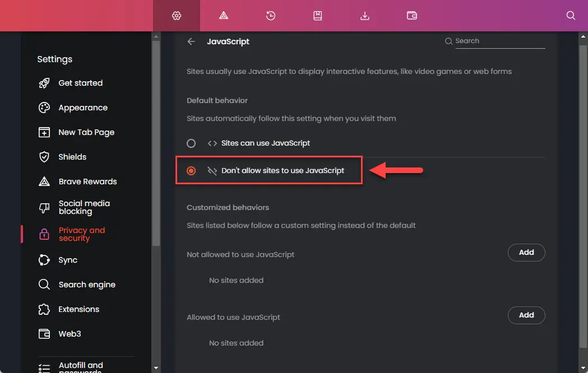This screenshot has height=373, width=588.
Task: Click the triangle icon next to Brave Rewards
Action: 44,181
